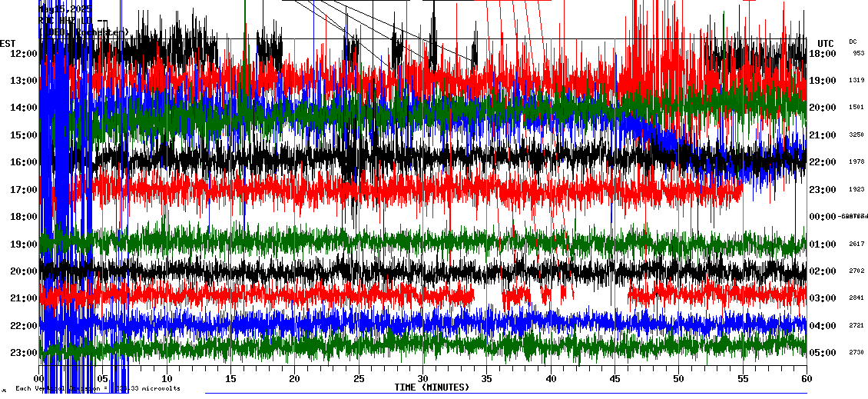
Task: Click the 12:00 EST time label
Action: tap(24, 54)
